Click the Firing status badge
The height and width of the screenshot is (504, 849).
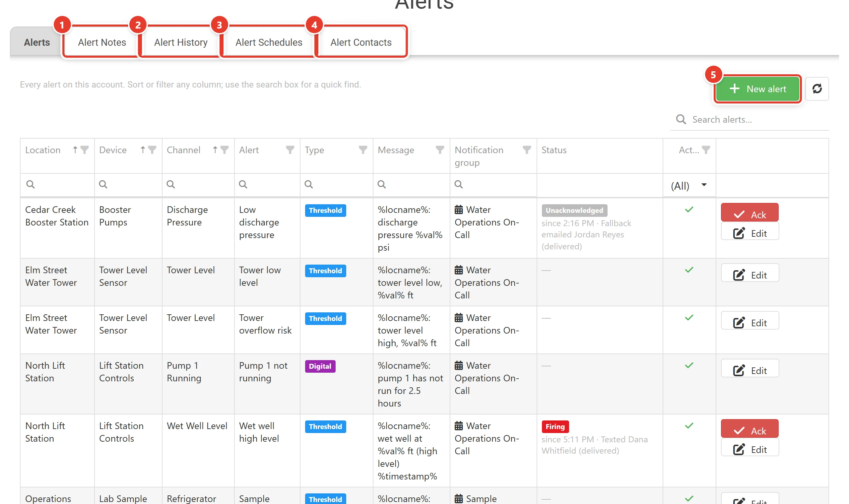pos(555,426)
